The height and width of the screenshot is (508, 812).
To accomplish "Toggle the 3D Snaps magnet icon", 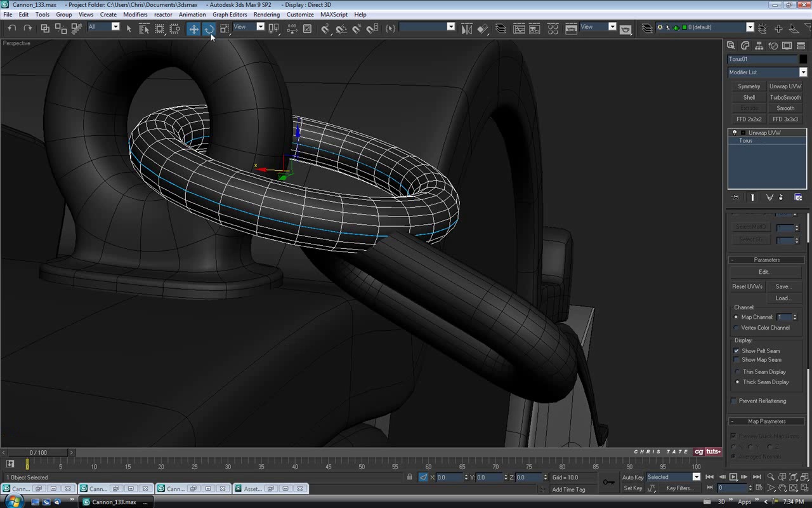I will tap(325, 28).
